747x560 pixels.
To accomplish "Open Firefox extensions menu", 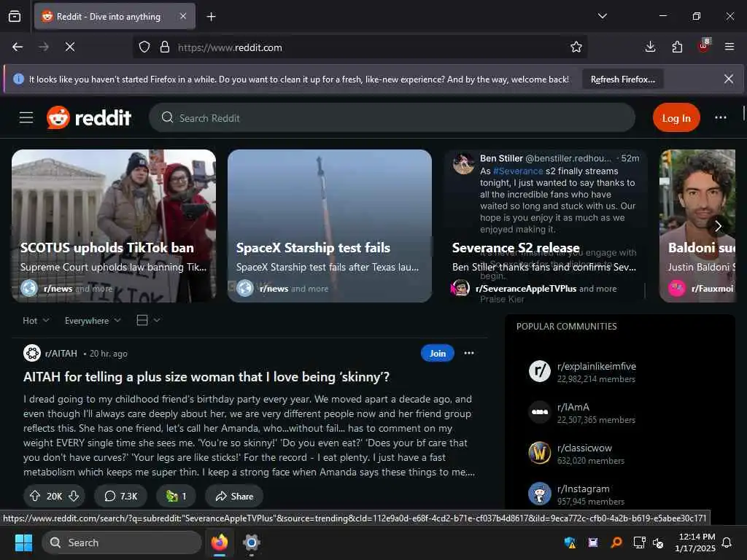I will click(x=677, y=47).
